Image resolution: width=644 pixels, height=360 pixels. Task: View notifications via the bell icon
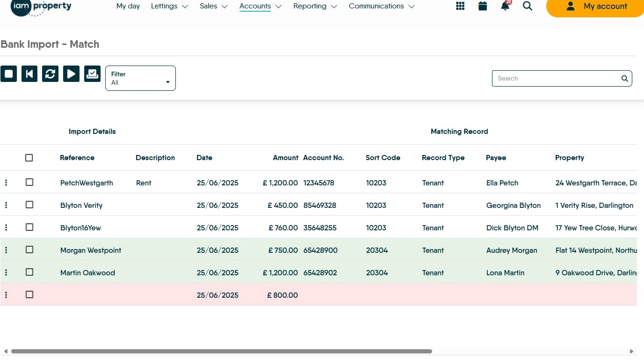pos(505,6)
